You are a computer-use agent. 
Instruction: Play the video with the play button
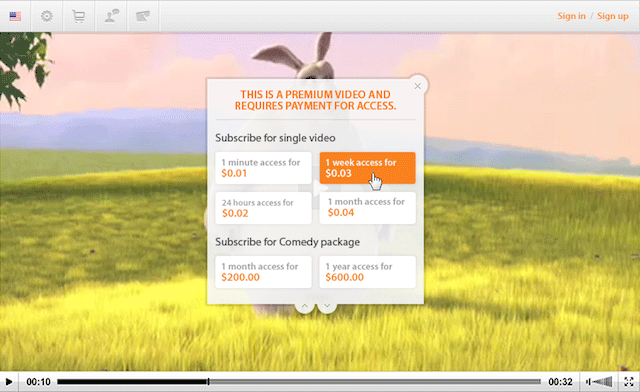click(9, 382)
